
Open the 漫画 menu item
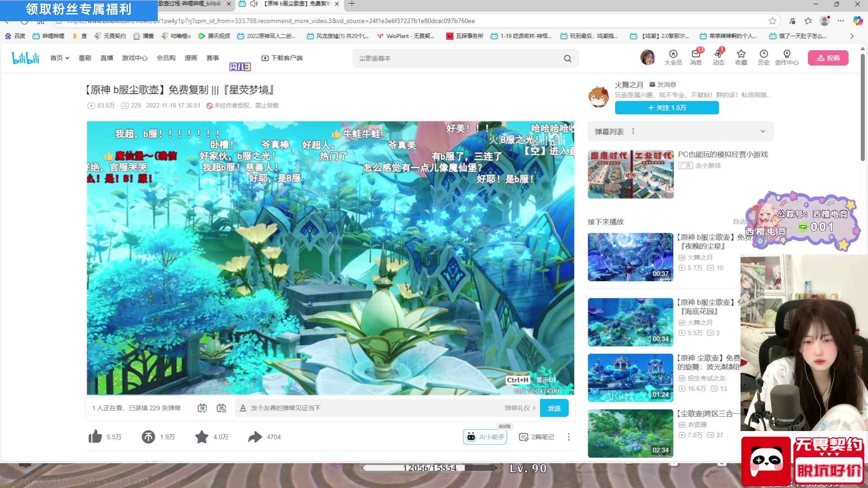pyautogui.click(x=191, y=58)
